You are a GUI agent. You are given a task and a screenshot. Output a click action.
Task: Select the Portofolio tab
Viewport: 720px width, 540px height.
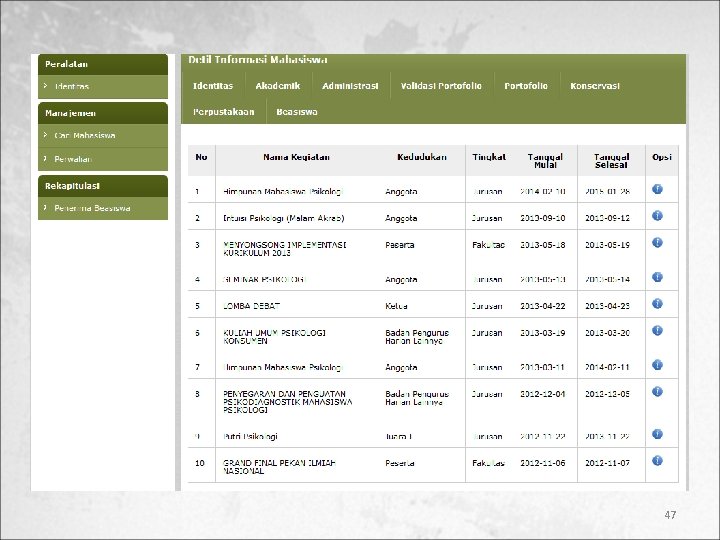click(x=526, y=86)
